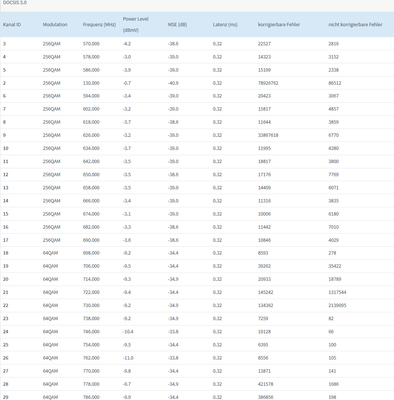Screen dimensions: 394x400
Task: Click uncorrectable errors 86512 for Kanal 2
Action: 335,83
